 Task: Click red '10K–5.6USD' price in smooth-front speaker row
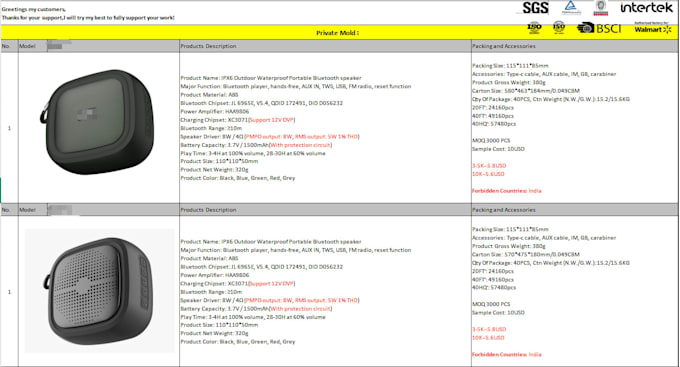tap(488, 174)
